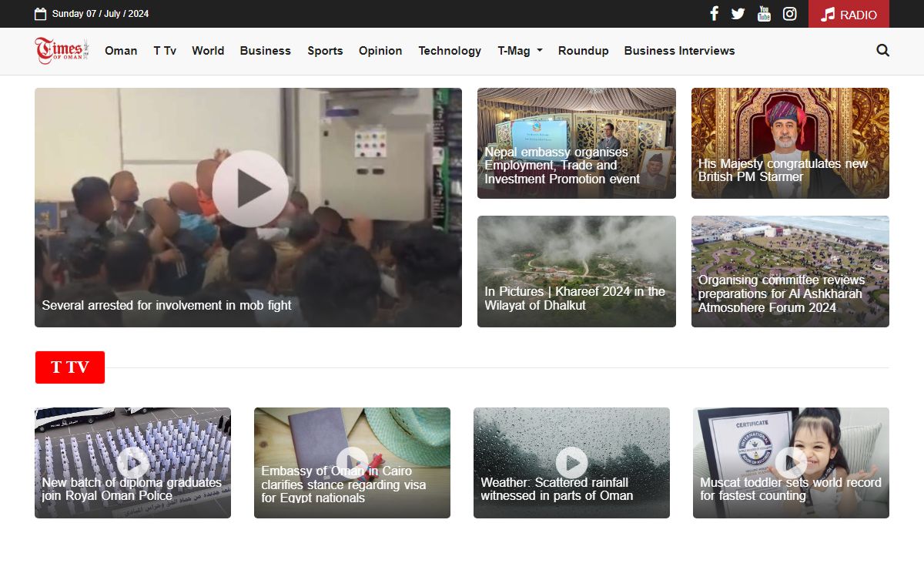Image resolution: width=924 pixels, height=570 pixels.
Task: Open the YouTube icon in header
Action: coord(763,14)
